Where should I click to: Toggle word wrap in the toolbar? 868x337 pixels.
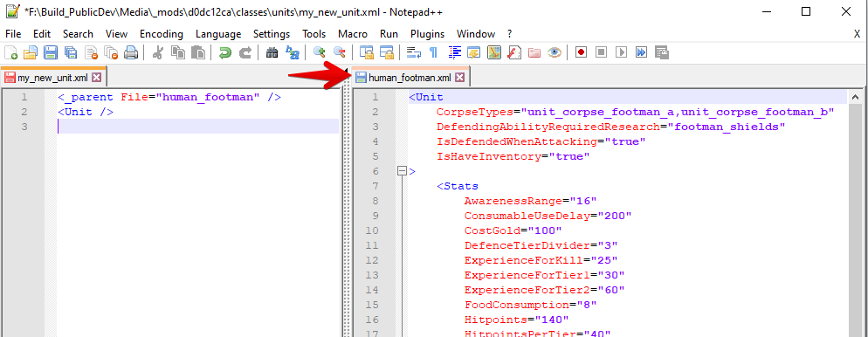413,52
